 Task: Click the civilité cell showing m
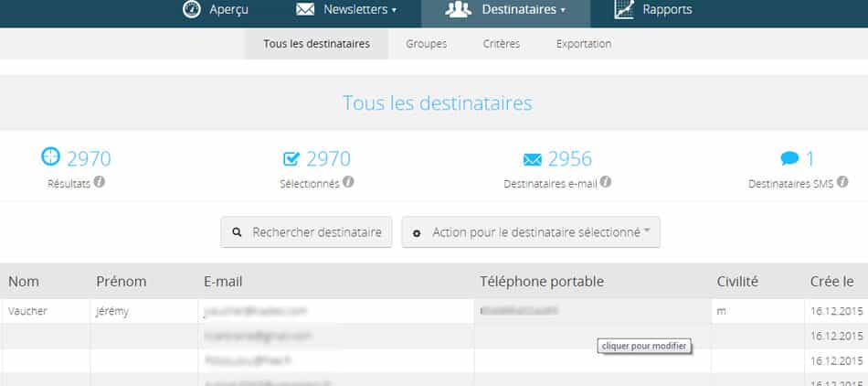click(x=721, y=312)
